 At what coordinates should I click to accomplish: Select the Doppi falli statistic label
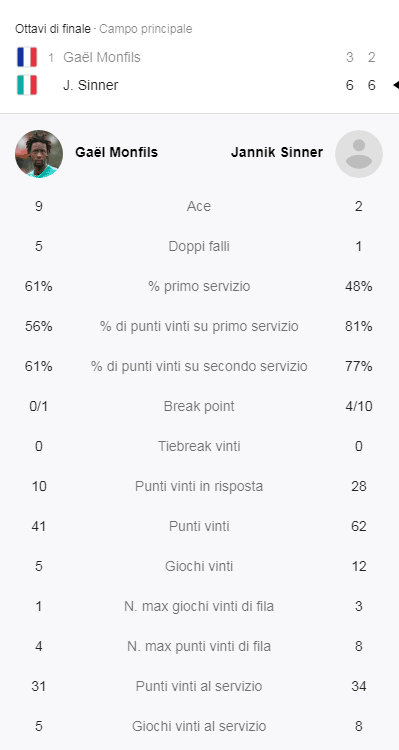199,246
